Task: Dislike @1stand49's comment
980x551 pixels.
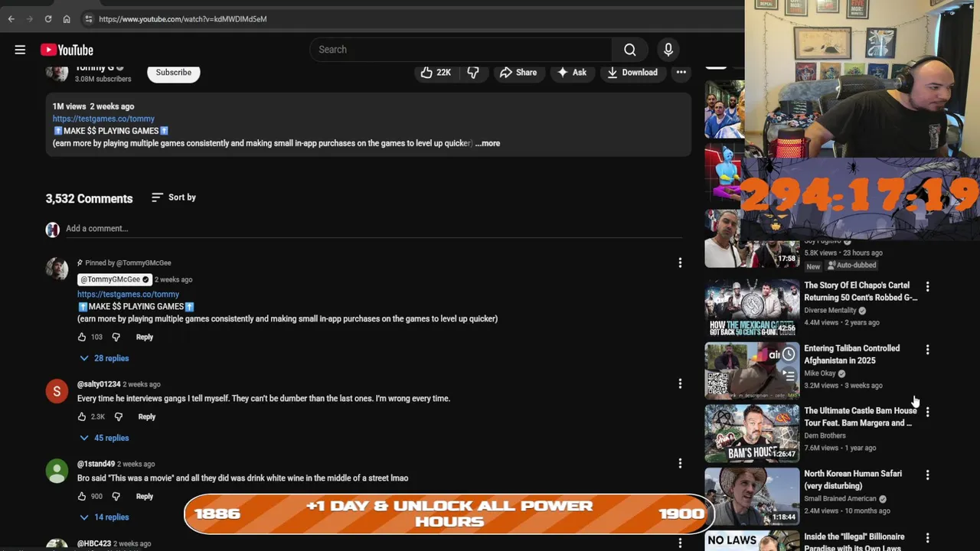Action: (x=116, y=496)
